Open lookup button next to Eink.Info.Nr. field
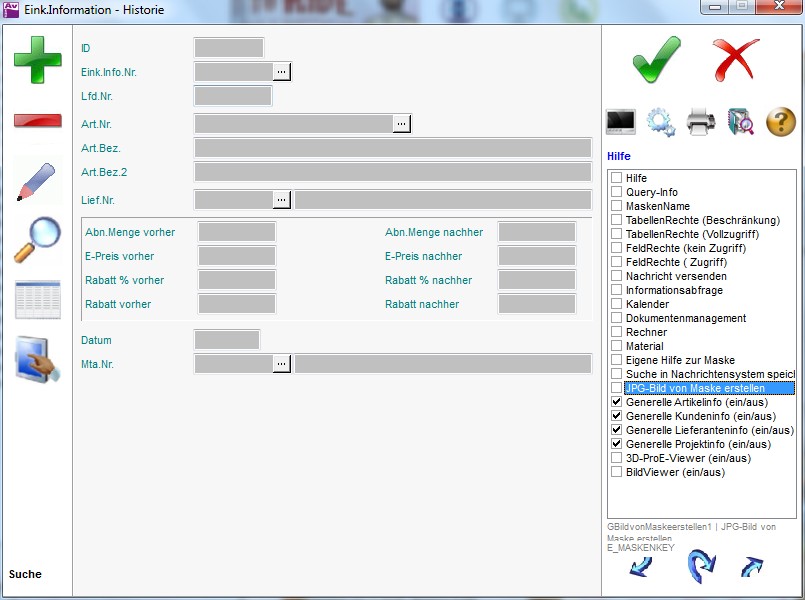Image resolution: width=805 pixels, height=600 pixels. (282, 72)
